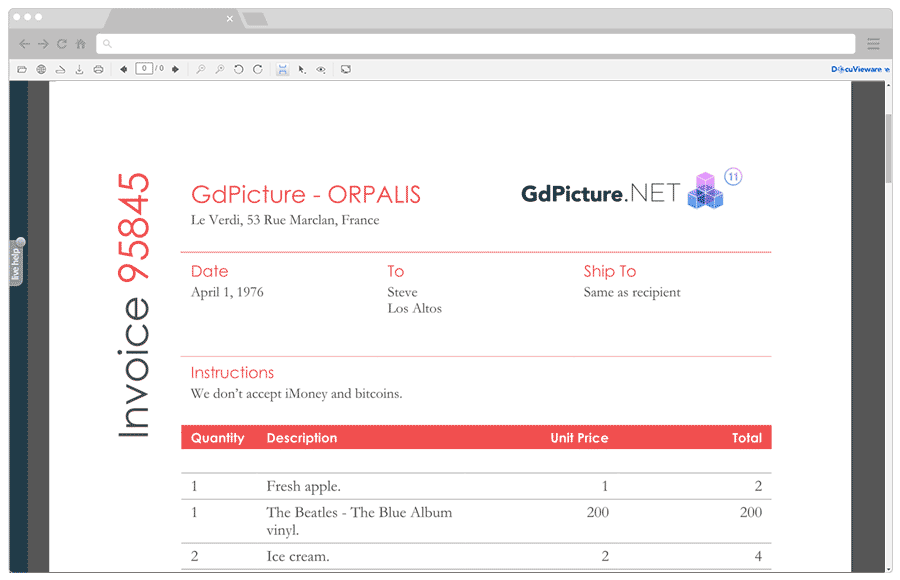
Task: Click the browser address bar
Action: click(475, 44)
